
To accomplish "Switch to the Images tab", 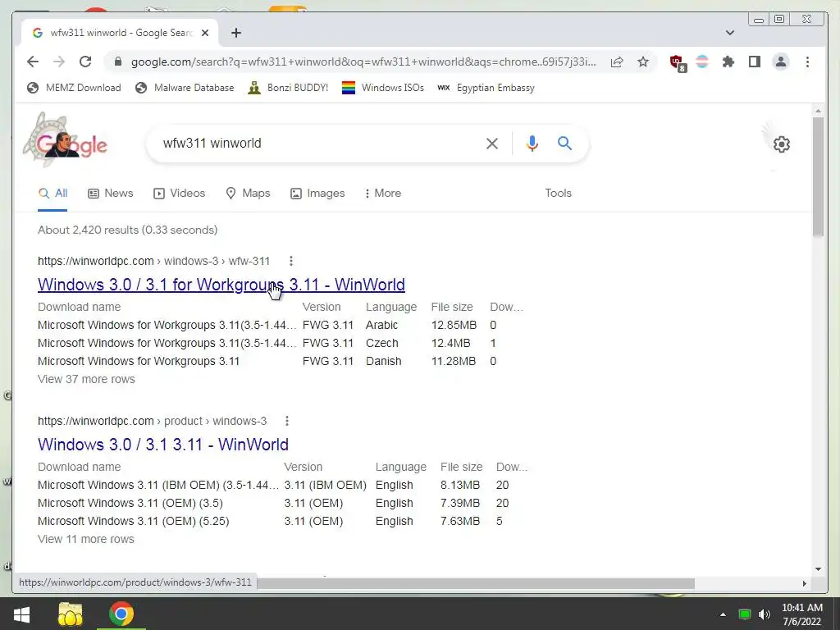I will point(317,194).
